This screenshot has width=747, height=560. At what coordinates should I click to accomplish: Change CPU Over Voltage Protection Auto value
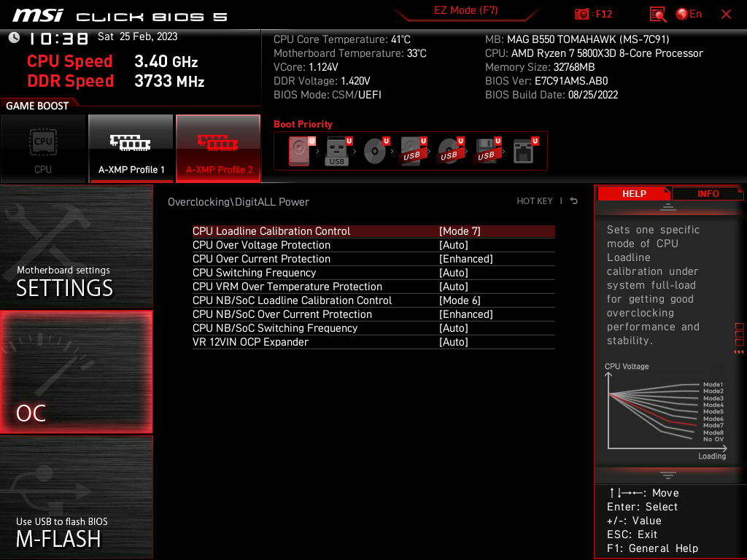(x=454, y=245)
